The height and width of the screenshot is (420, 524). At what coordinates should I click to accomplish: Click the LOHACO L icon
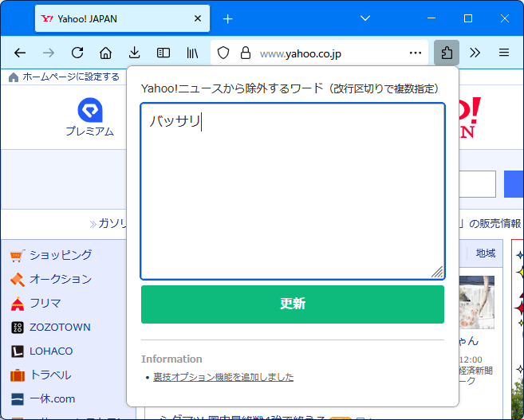pos(18,351)
